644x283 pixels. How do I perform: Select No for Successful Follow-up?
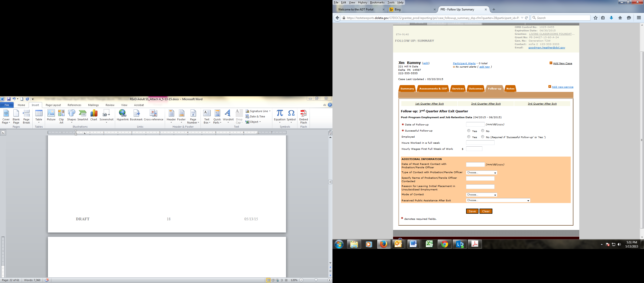(482, 131)
